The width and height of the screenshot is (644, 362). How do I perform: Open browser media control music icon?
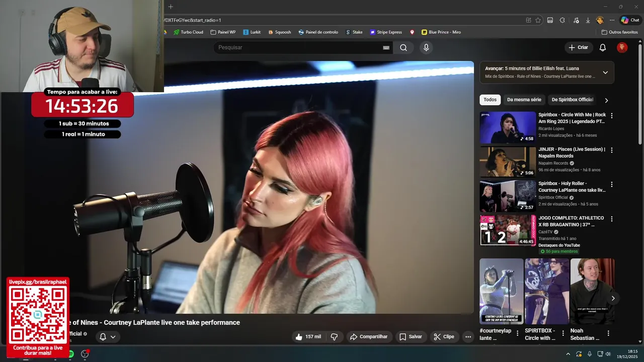(576, 20)
